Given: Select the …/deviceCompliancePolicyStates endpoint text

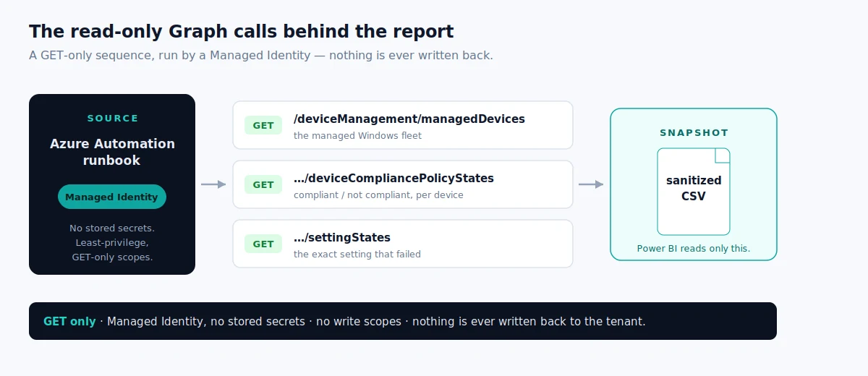Looking at the screenshot, I should (x=393, y=178).
